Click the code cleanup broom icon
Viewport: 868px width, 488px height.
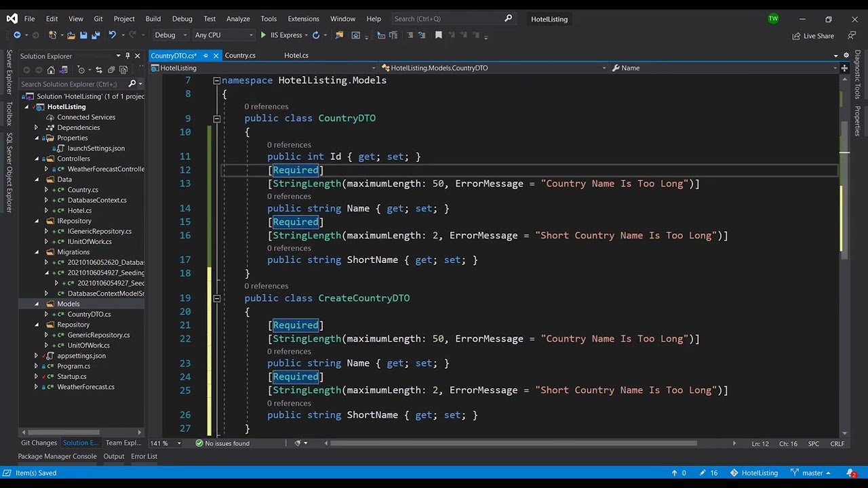pyautogui.click(x=297, y=443)
